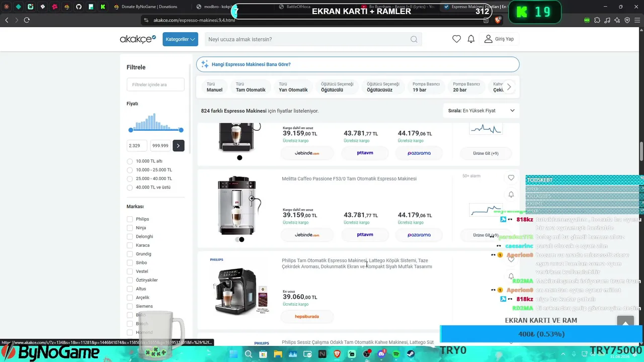The image size is (644, 362).
Task: Check the Delonghi brand checkbox
Action: point(130,236)
